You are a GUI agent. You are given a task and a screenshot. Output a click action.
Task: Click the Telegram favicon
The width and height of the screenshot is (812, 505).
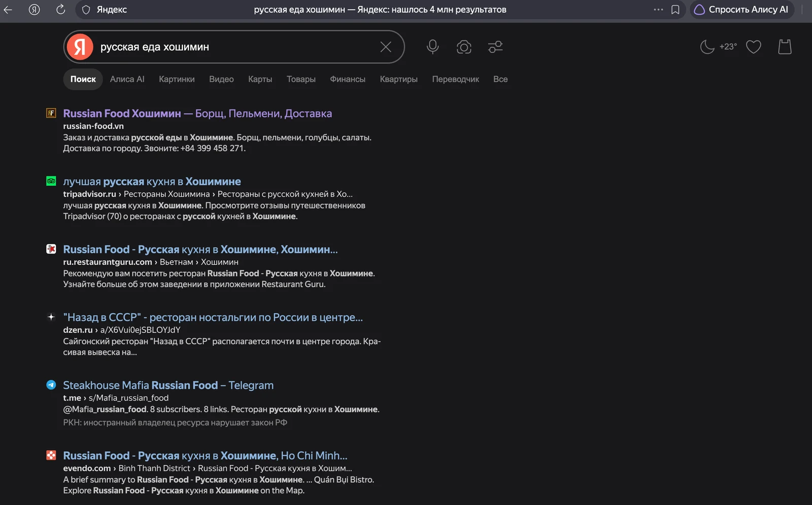pos(51,385)
